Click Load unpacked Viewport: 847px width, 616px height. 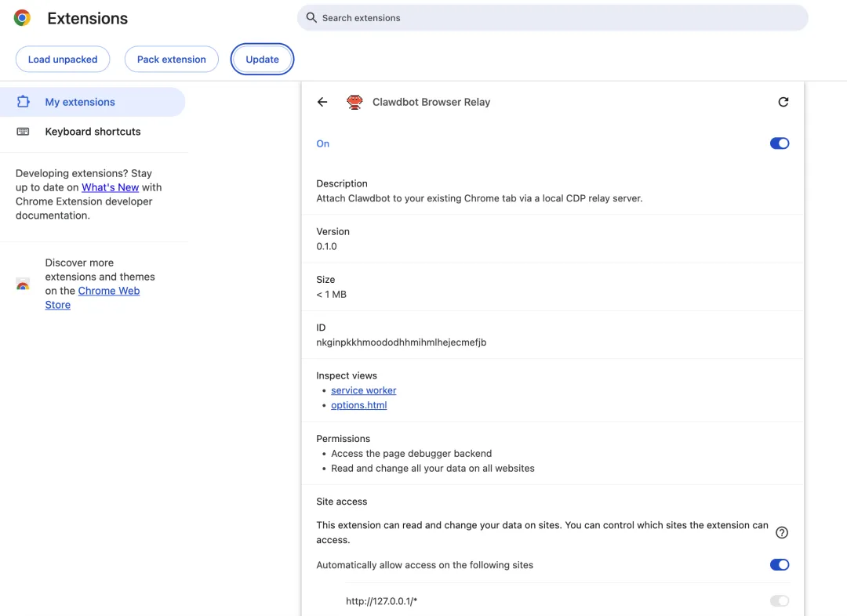click(x=62, y=59)
